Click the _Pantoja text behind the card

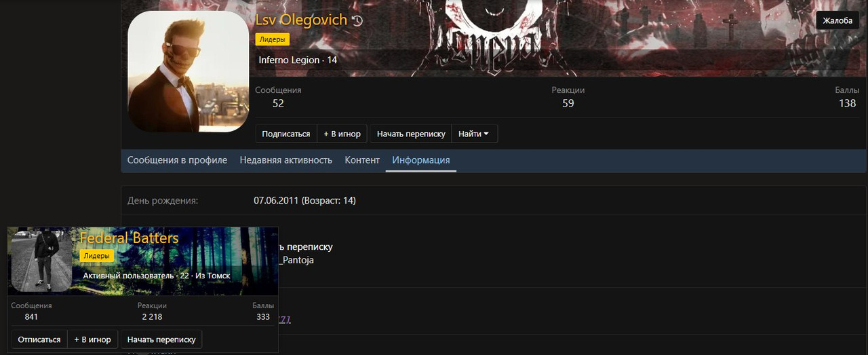click(x=296, y=260)
